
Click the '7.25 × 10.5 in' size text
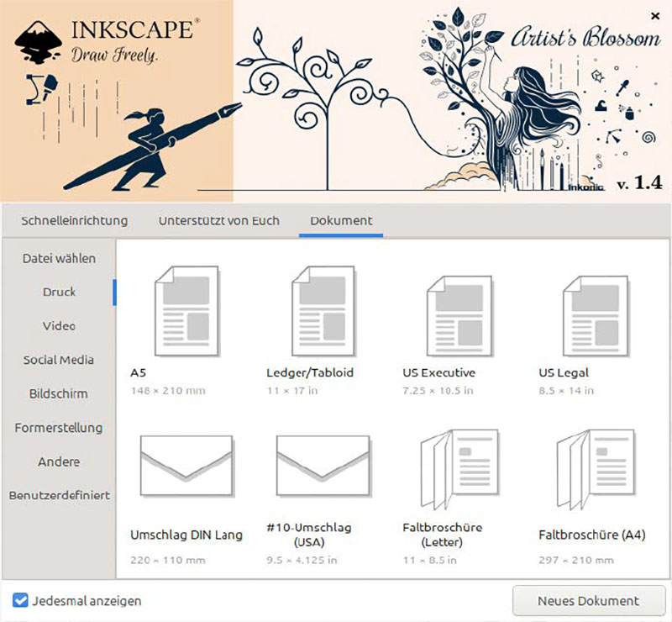(438, 391)
